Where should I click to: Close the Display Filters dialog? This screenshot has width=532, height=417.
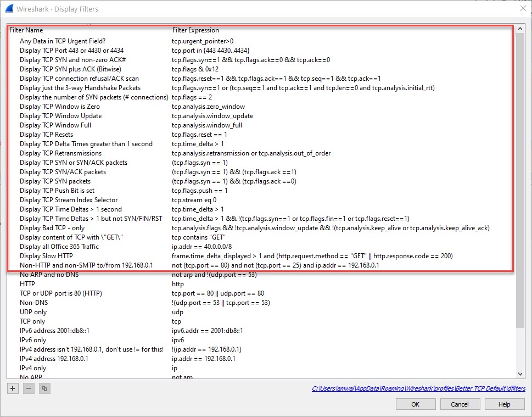point(522,8)
